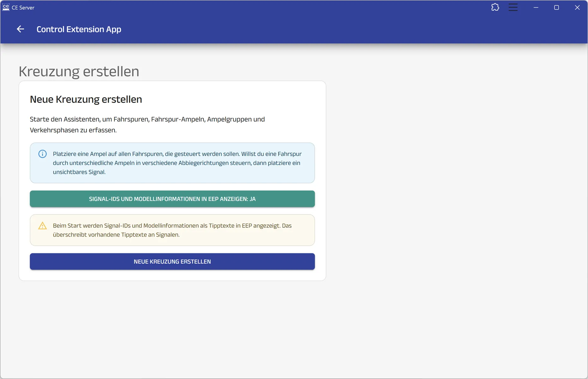
Task: Click the yellow warning triangle icon
Action: point(42,226)
